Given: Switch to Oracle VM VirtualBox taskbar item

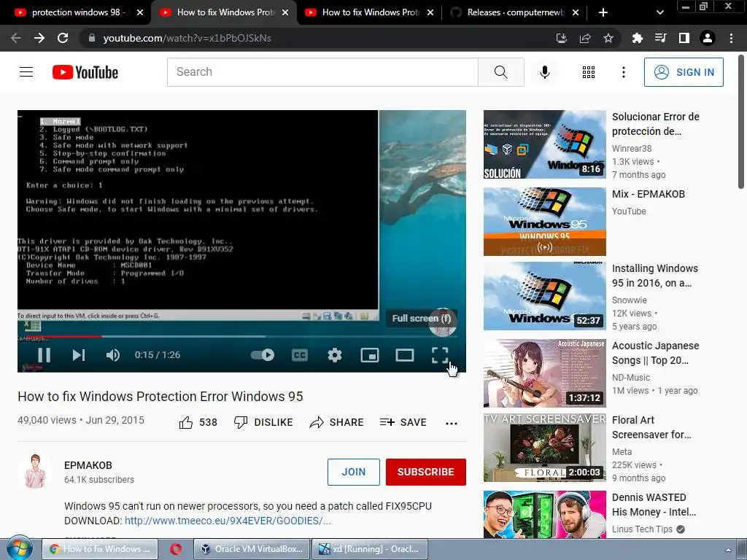Looking at the screenshot, I should [x=252, y=549].
